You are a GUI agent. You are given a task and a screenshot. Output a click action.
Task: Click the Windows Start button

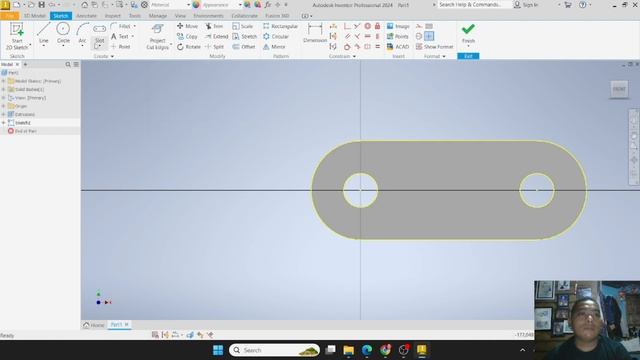[x=218, y=350]
